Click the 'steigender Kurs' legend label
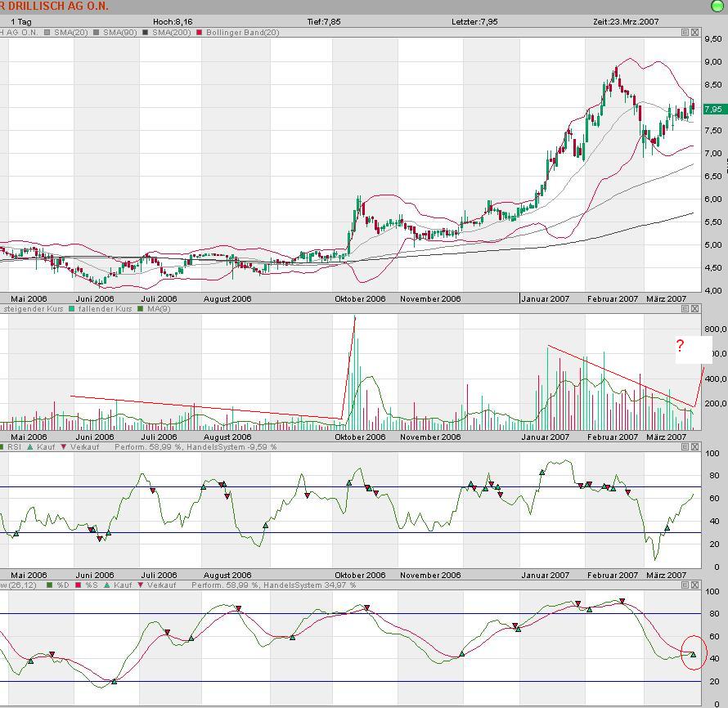728x708 pixels. click(x=33, y=309)
